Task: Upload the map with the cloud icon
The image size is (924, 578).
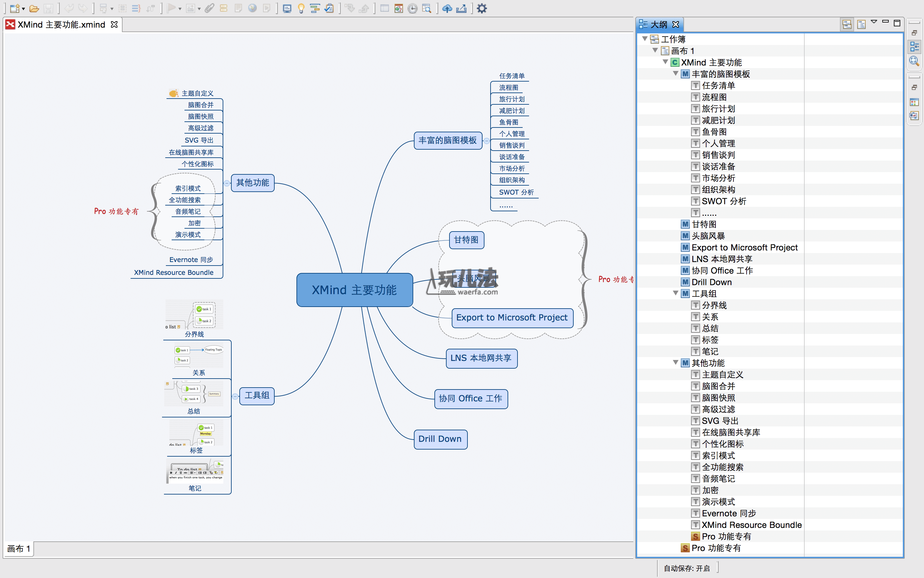Action: [x=447, y=8]
